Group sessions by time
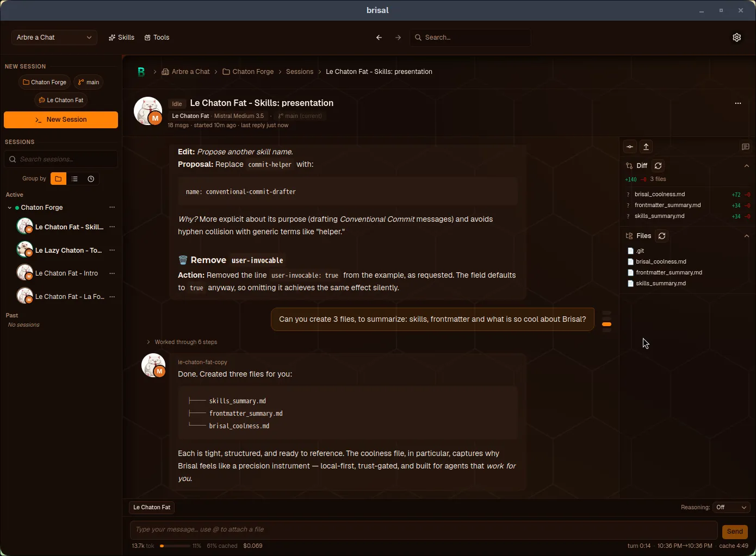 tap(91, 179)
